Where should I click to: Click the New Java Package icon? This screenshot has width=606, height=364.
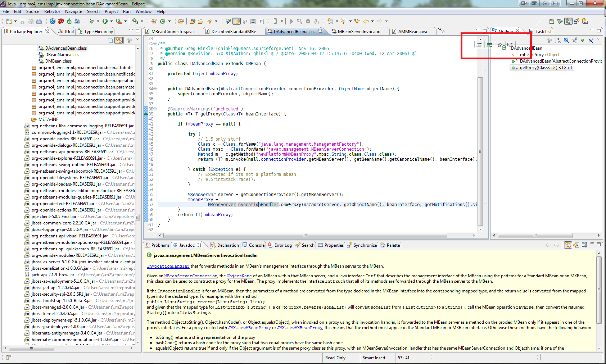point(154,21)
